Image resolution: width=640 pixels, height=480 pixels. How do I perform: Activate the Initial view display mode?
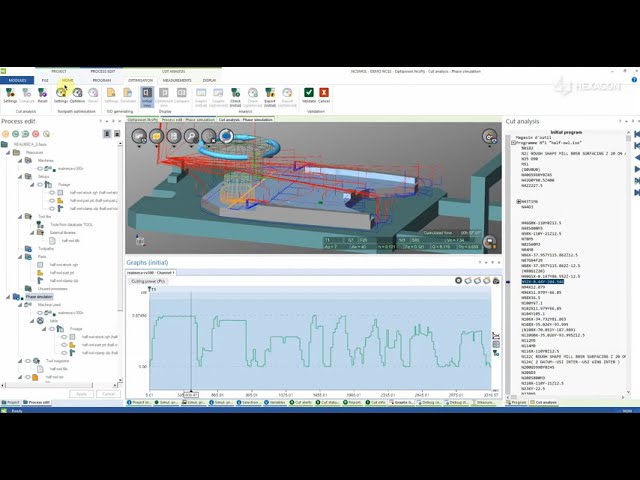click(x=147, y=97)
